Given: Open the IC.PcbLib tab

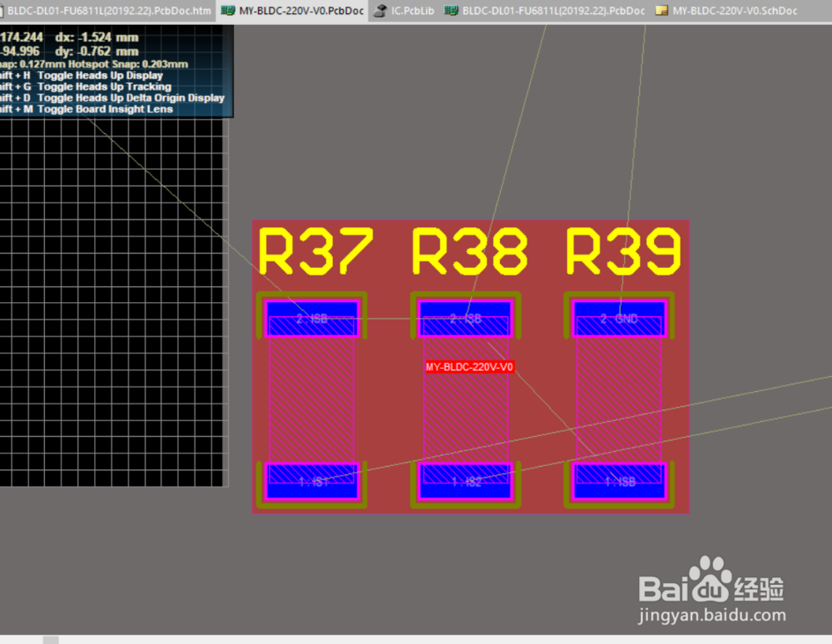Looking at the screenshot, I should (404, 11).
